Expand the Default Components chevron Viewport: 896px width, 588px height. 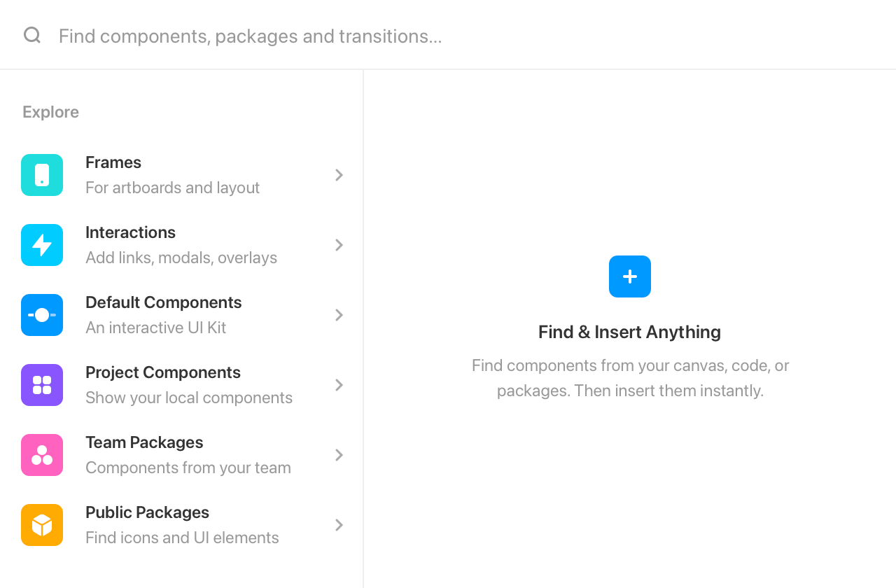[339, 315]
